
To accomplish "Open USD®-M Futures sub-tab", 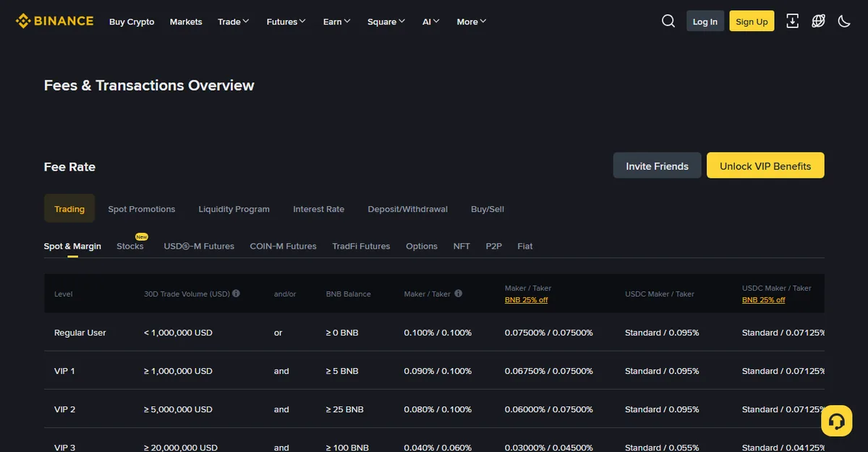I will coord(199,246).
